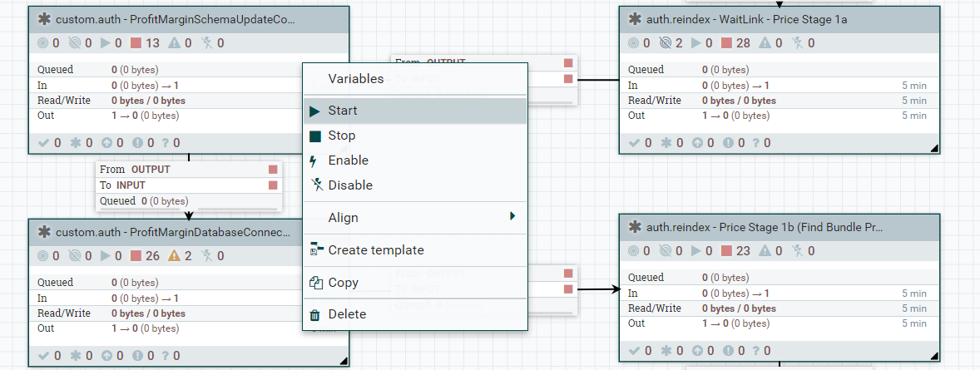Click warning triangle on ProfitMarginDatabaseConnec group
Viewport: 980px width, 370px height.
click(x=176, y=256)
